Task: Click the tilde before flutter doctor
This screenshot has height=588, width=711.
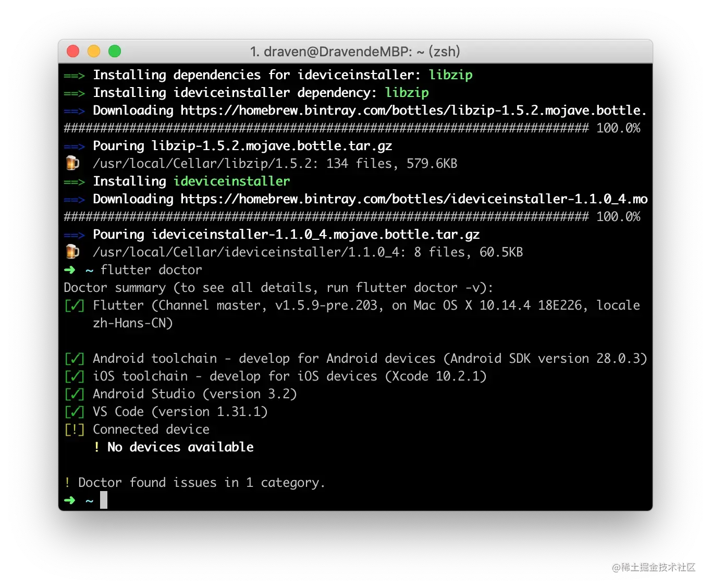Action: pyautogui.click(x=89, y=271)
